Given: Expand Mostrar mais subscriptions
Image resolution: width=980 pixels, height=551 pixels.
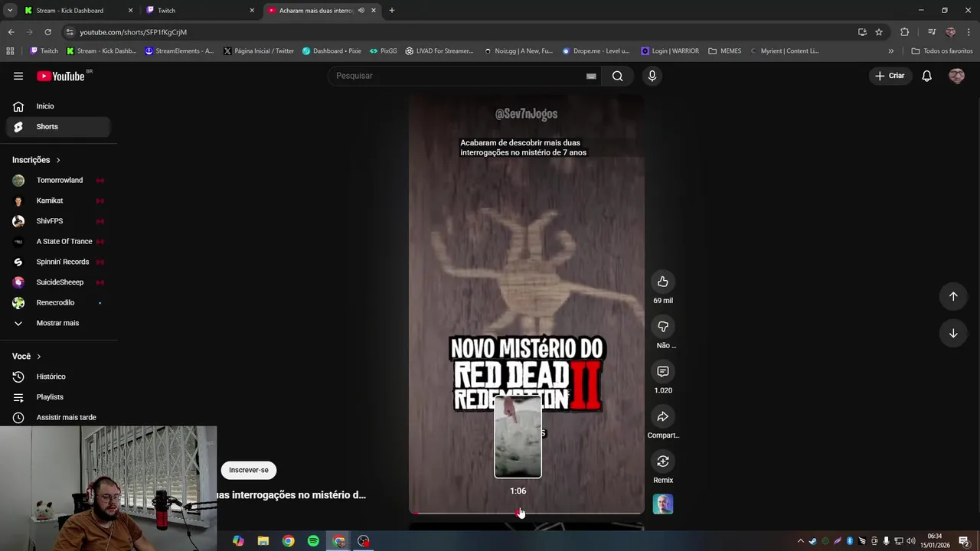Looking at the screenshot, I should point(57,323).
